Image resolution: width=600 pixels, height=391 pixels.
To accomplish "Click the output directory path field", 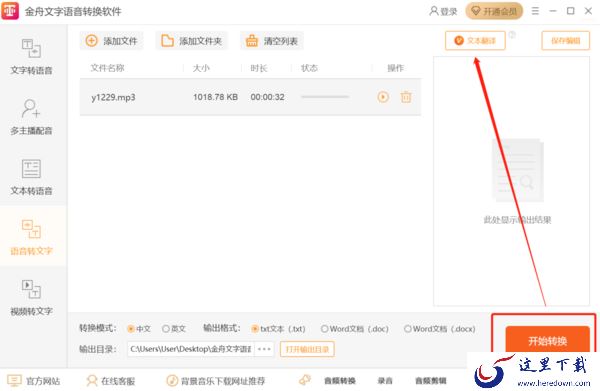I will point(191,349).
